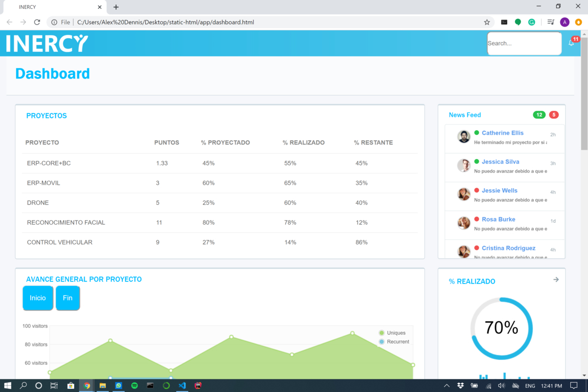588x392 pixels.
Task: Click the 70% circular progress indicator
Action: tap(501, 328)
